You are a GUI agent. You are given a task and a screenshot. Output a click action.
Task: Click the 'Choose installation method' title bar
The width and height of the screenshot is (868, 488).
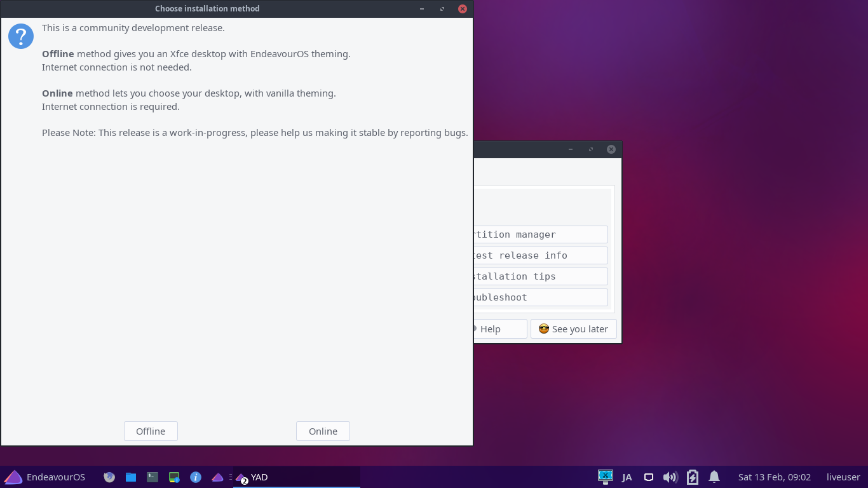207,9
